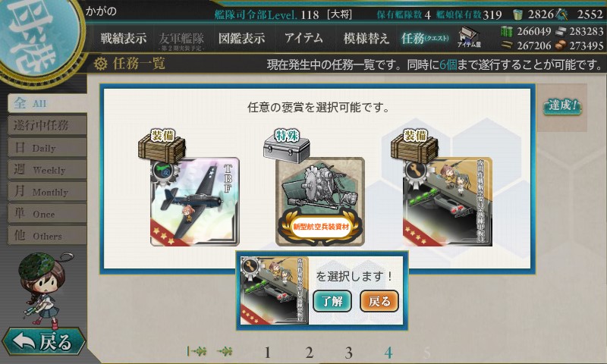Confirm selection with the 了解 button
607x364 pixels.
(x=332, y=301)
